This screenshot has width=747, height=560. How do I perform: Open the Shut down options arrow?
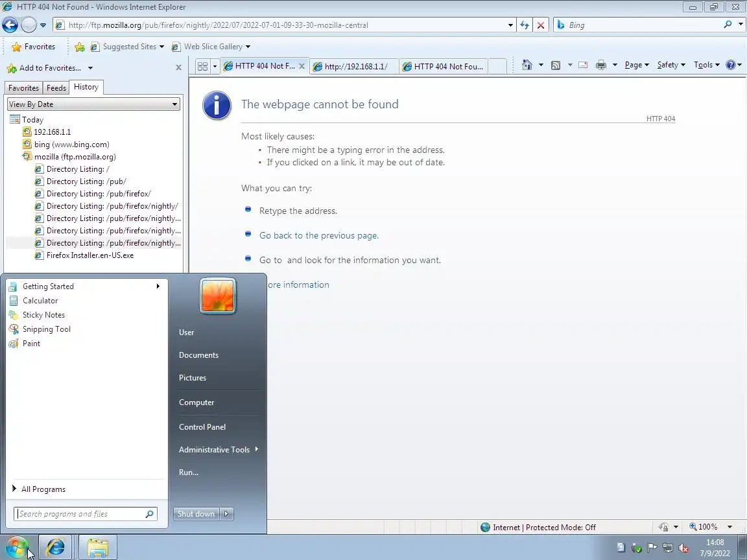226,514
